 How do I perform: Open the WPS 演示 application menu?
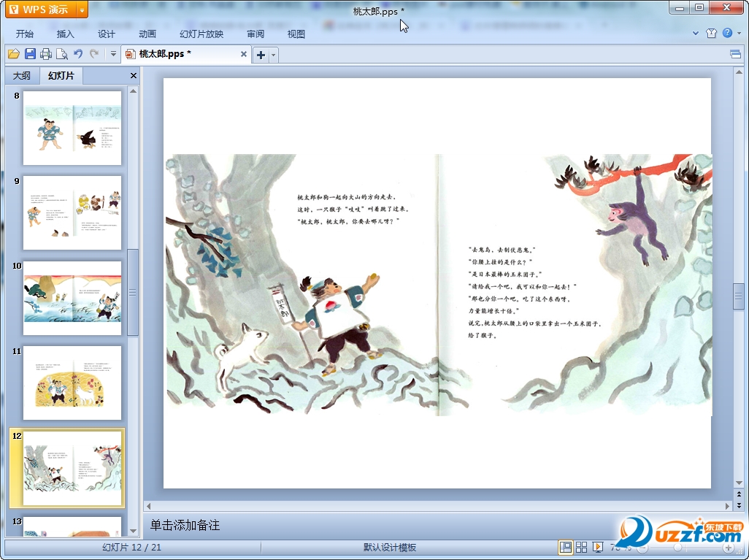[x=41, y=9]
